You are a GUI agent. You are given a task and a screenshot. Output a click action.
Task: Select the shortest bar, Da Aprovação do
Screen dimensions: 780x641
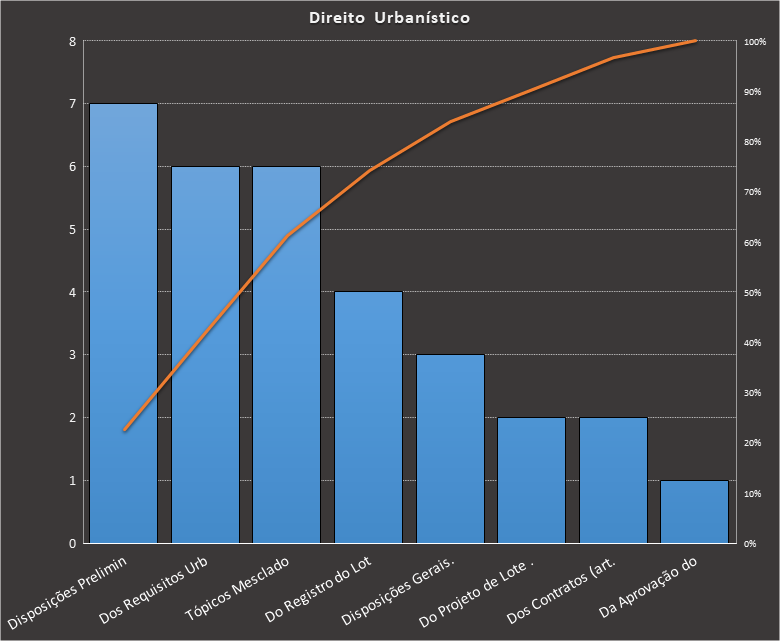(694, 512)
